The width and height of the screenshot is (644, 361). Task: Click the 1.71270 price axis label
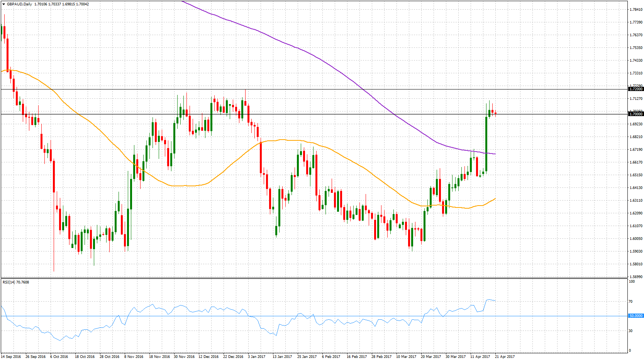click(x=636, y=99)
